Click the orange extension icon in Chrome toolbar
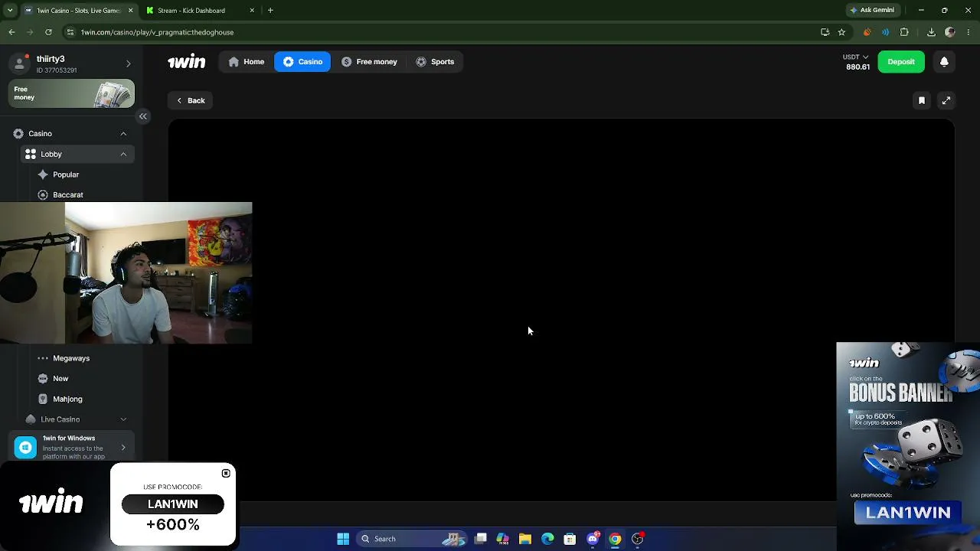The width and height of the screenshot is (980, 551). pos(867,32)
